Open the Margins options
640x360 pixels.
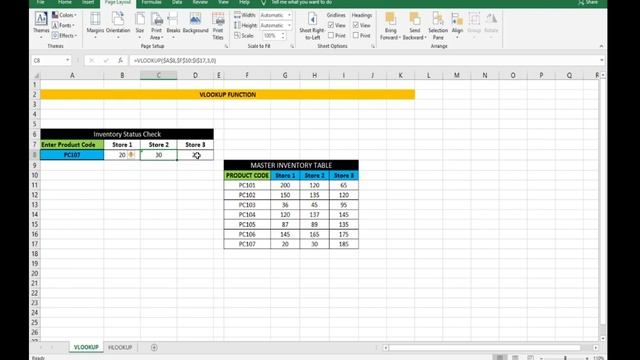point(95,25)
